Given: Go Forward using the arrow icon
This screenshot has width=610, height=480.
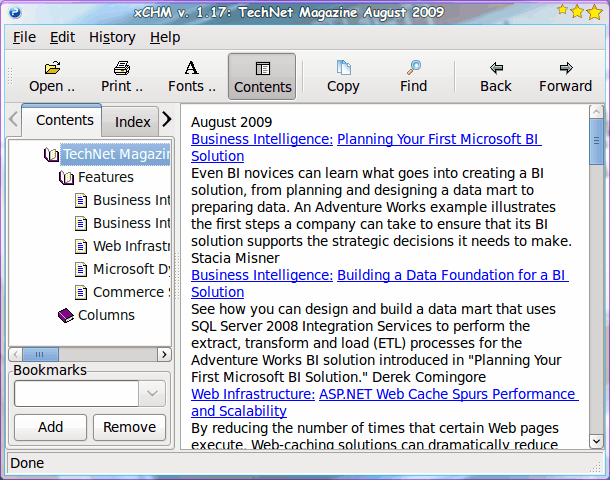Looking at the screenshot, I should (566, 68).
